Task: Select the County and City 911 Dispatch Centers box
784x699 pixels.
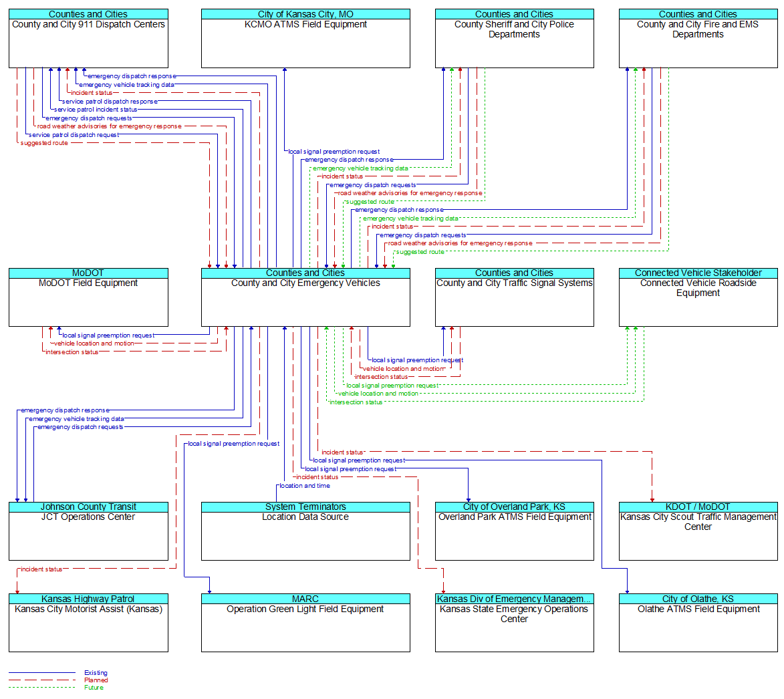Action: 88,39
